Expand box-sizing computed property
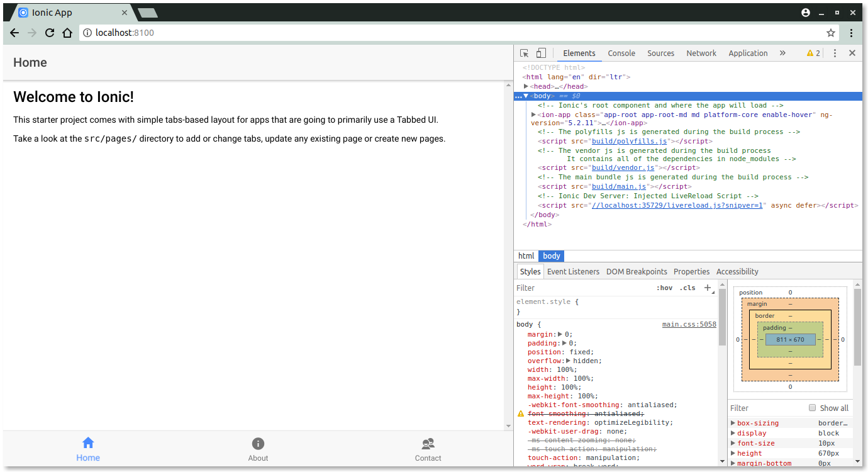This screenshot has height=472, width=868. click(x=733, y=423)
